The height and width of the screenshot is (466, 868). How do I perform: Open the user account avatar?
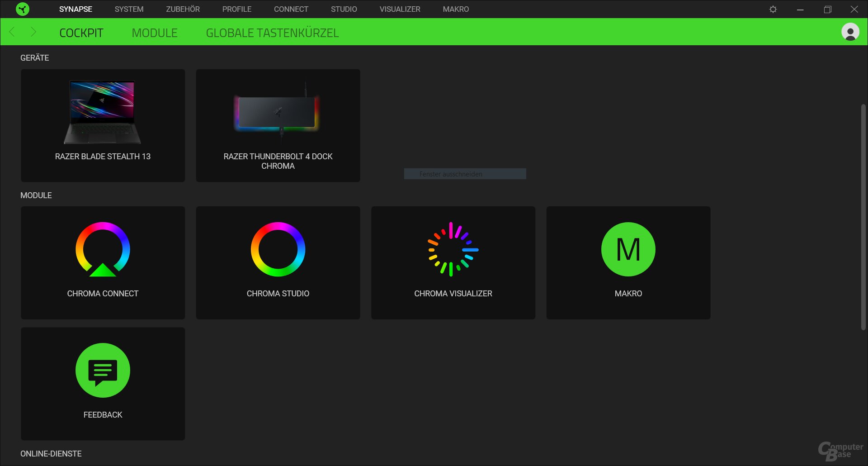pos(850,32)
